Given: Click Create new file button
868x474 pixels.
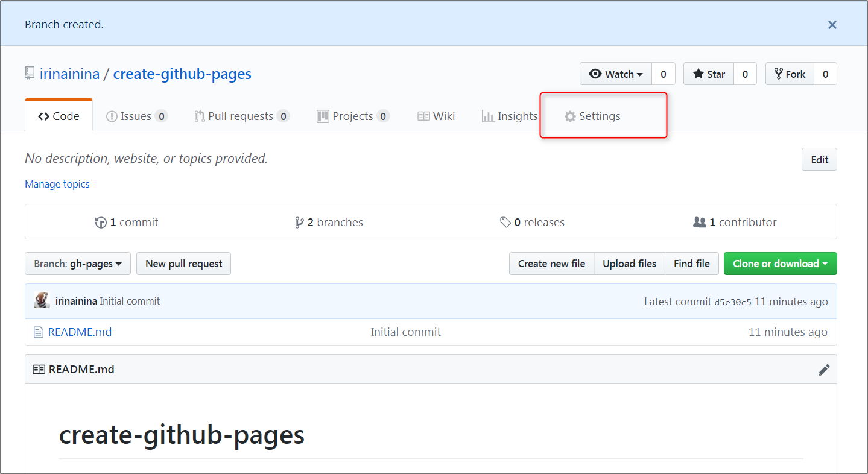Looking at the screenshot, I should (552, 264).
